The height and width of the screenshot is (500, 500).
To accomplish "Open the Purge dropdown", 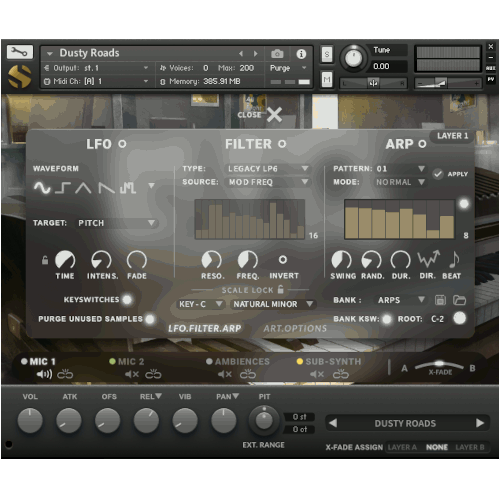I will [288, 68].
